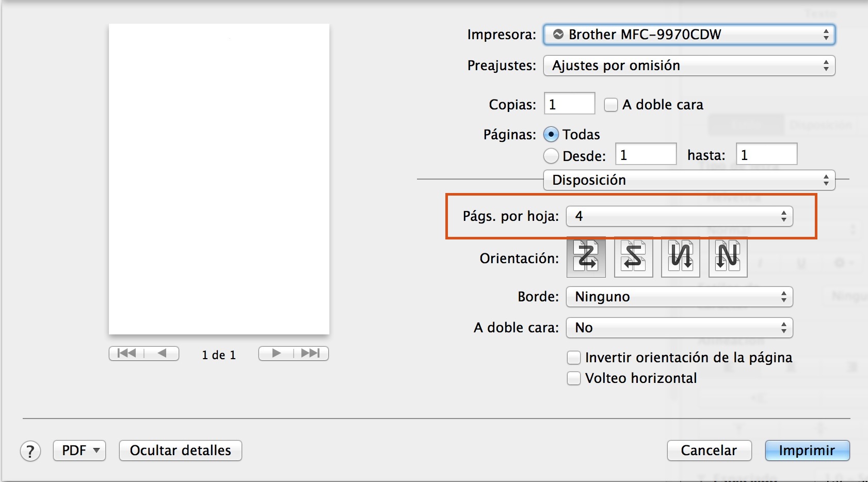The height and width of the screenshot is (482, 868).
Task: Go to first page in preview
Action: (126, 354)
